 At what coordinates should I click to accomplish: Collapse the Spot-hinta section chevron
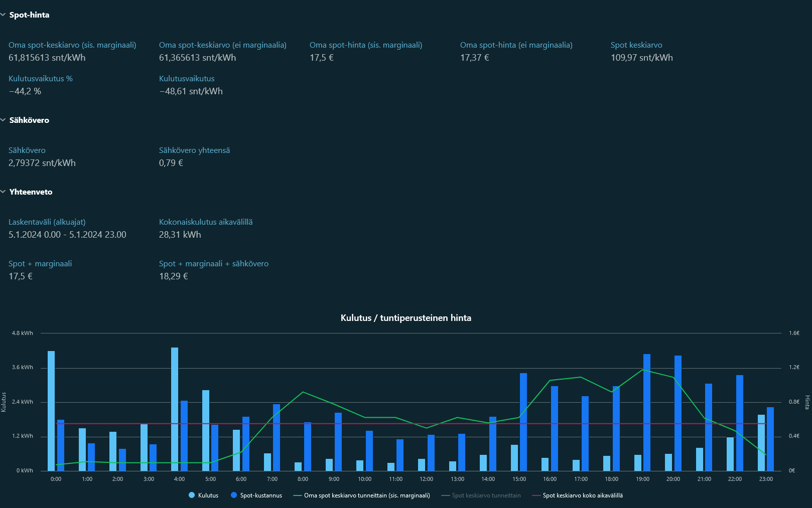pyautogui.click(x=3, y=15)
